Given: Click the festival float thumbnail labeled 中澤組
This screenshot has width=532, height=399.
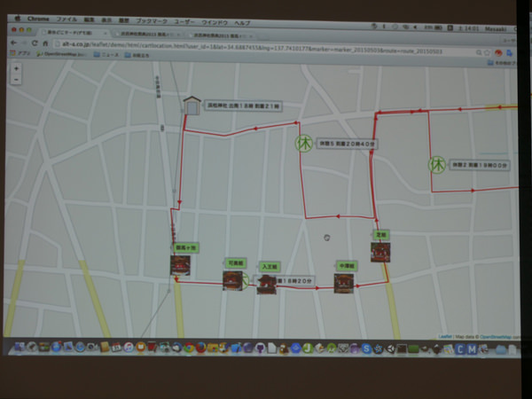Looking at the screenshot, I should click(x=343, y=282).
